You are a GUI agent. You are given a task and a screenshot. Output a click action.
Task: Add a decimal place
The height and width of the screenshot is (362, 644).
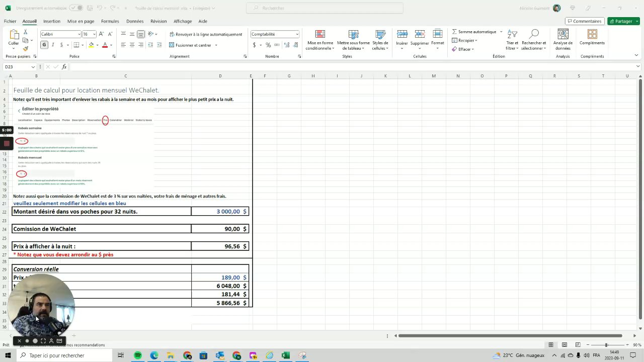tap(286, 45)
